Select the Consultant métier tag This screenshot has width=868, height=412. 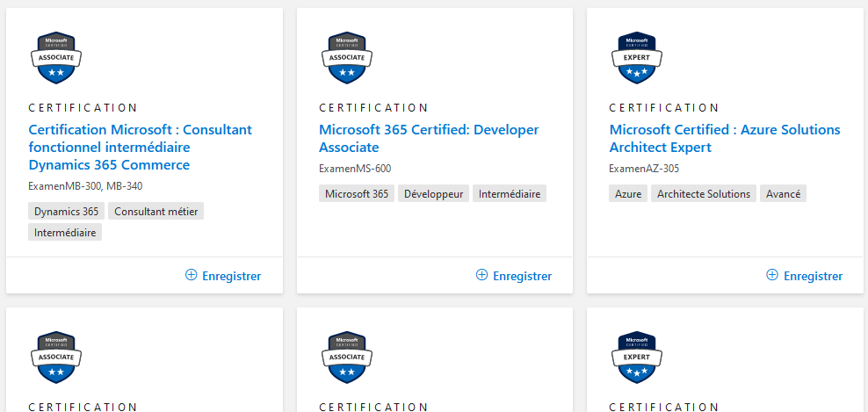[156, 211]
